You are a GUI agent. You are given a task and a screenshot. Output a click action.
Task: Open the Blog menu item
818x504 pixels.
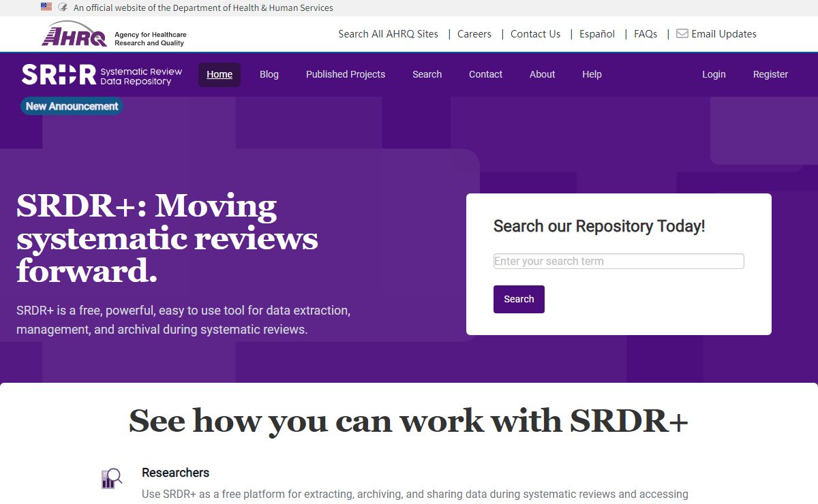tap(269, 75)
